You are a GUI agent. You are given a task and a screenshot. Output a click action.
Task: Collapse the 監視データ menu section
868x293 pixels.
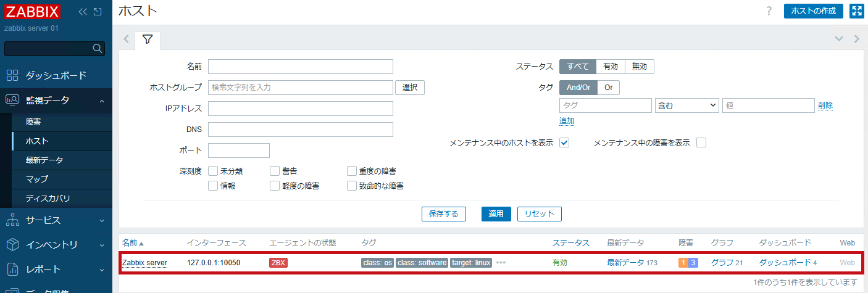pos(56,100)
